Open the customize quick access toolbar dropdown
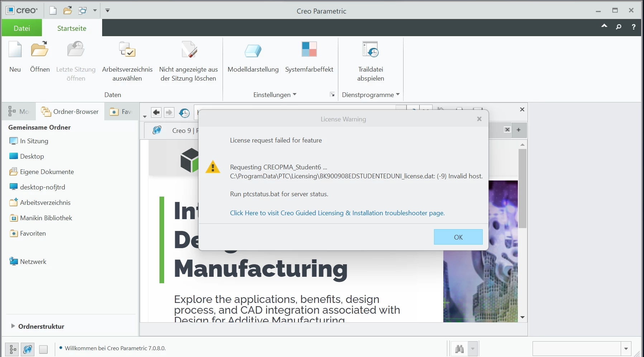This screenshot has width=644, height=357. [108, 10]
